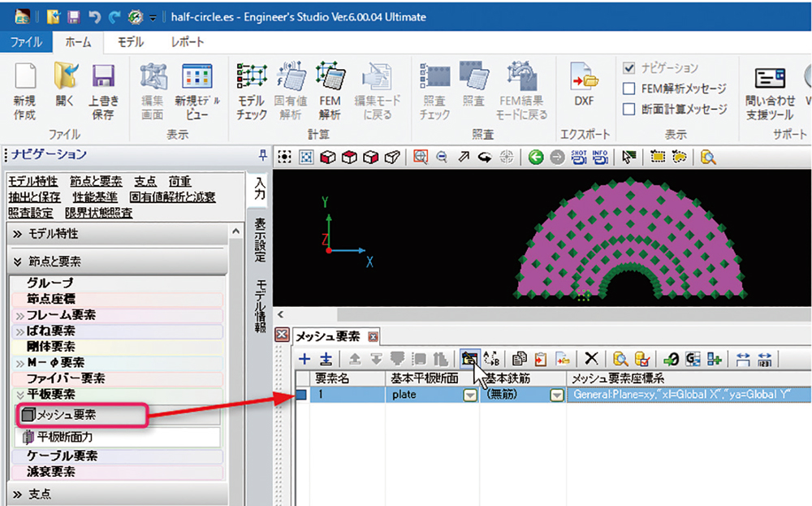Open 問い合わせ支援ツール support tool
The image size is (812, 506).
click(x=770, y=93)
